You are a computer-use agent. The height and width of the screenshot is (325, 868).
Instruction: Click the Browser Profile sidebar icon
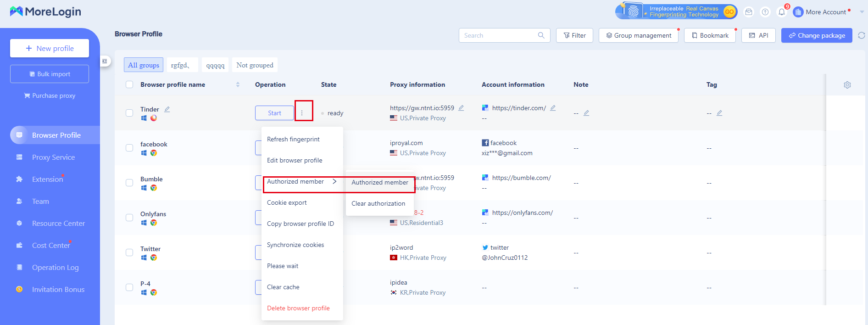pos(19,135)
